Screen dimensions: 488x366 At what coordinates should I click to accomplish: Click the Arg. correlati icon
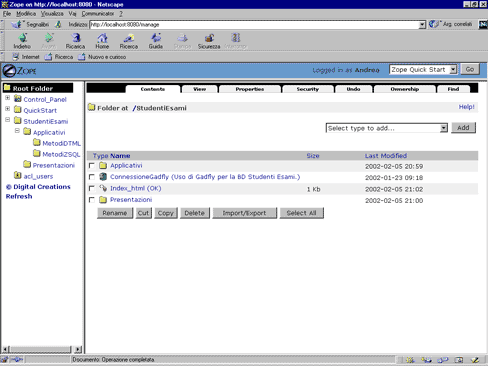[434, 24]
